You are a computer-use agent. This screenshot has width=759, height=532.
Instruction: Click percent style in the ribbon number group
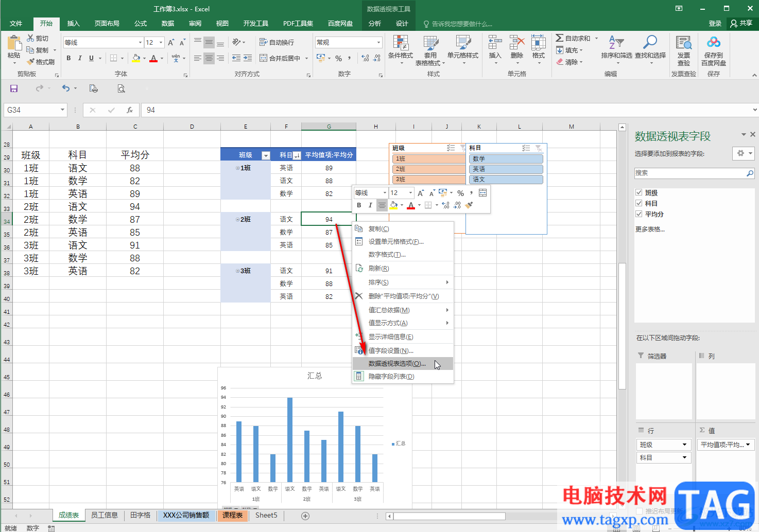point(338,58)
